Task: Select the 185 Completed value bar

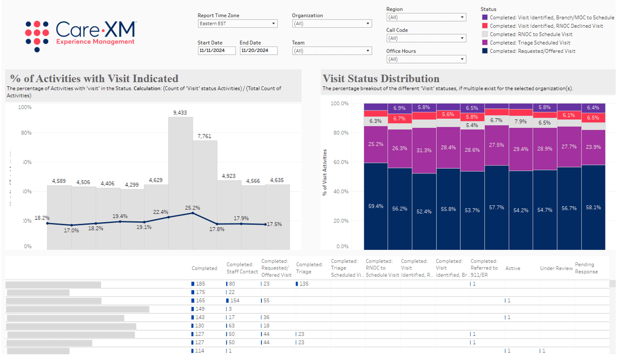Action: 192,284
